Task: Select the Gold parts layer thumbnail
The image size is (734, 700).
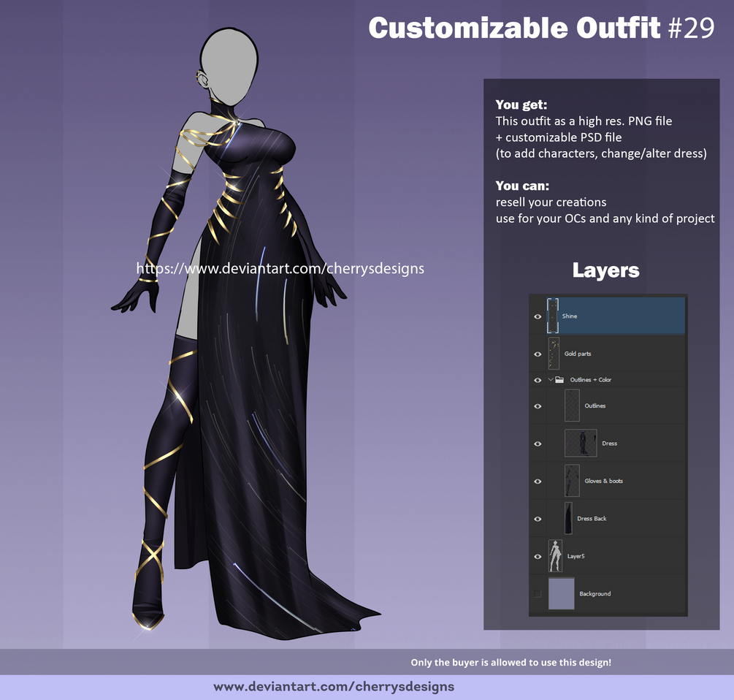Action: click(554, 354)
